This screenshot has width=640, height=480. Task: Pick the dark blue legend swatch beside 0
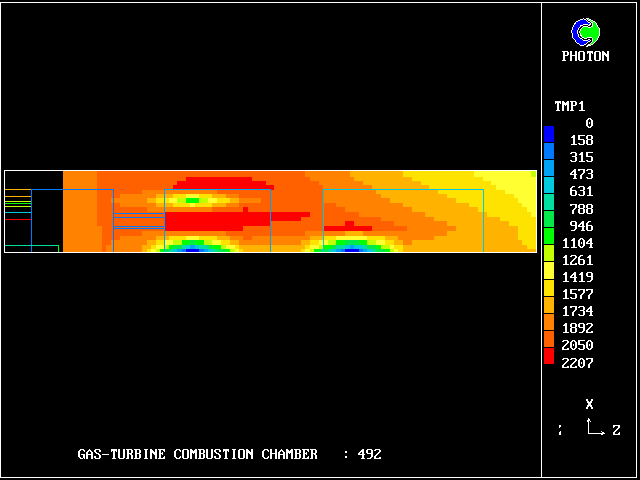[548, 132]
